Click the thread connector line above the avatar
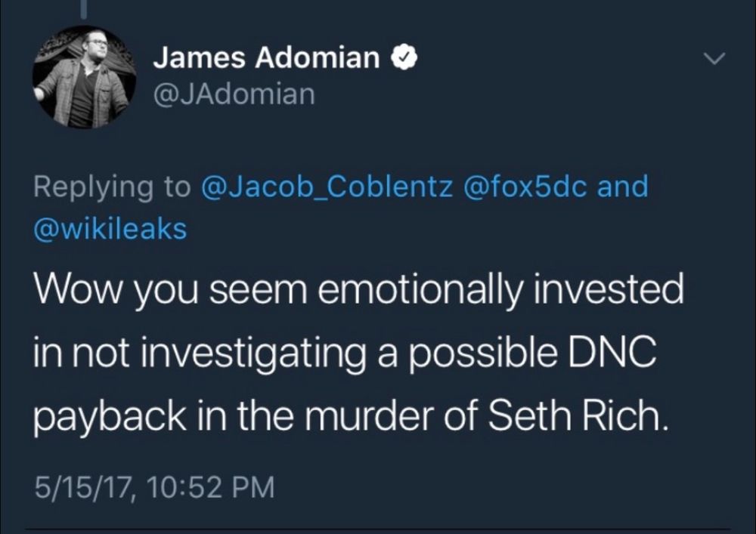Image resolution: width=756 pixels, height=534 pixels. coord(83,9)
